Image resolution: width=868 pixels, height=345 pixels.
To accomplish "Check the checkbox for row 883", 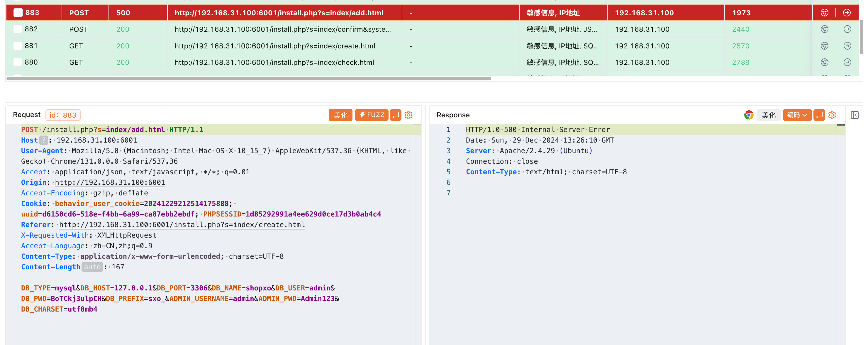I will (x=18, y=13).
